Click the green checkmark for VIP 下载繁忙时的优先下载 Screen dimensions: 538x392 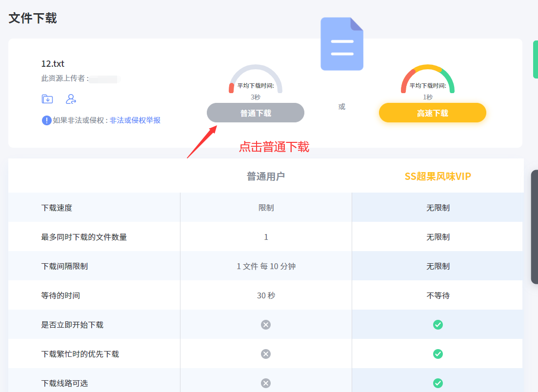[438, 354]
